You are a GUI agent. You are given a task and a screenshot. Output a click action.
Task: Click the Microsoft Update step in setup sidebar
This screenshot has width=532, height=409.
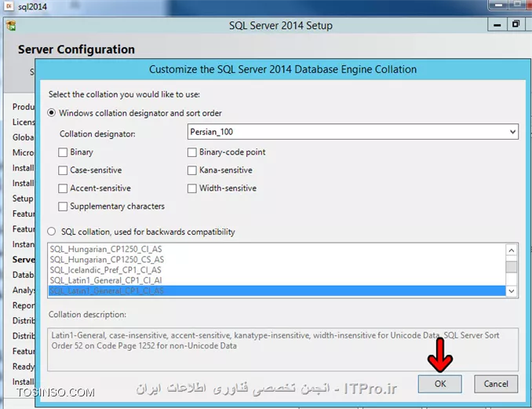coord(23,153)
